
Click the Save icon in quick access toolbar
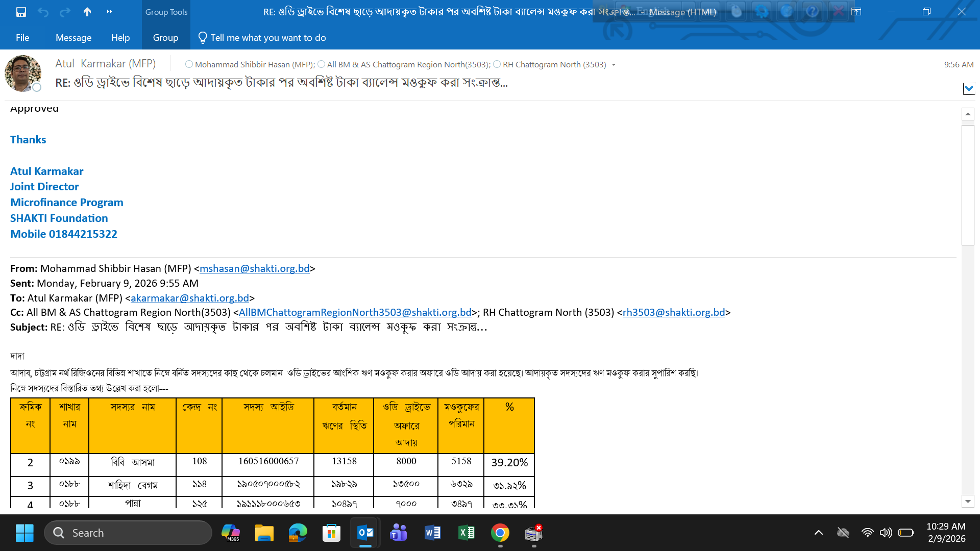click(x=21, y=12)
